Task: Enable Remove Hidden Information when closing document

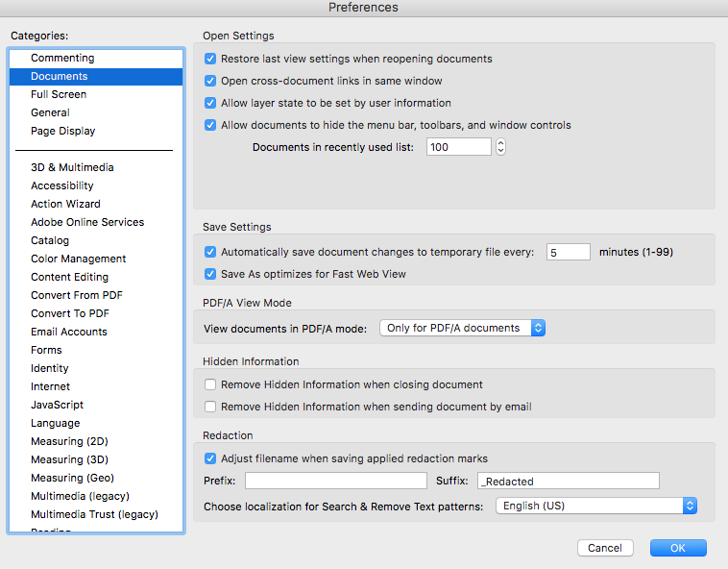Action: pos(210,384)
